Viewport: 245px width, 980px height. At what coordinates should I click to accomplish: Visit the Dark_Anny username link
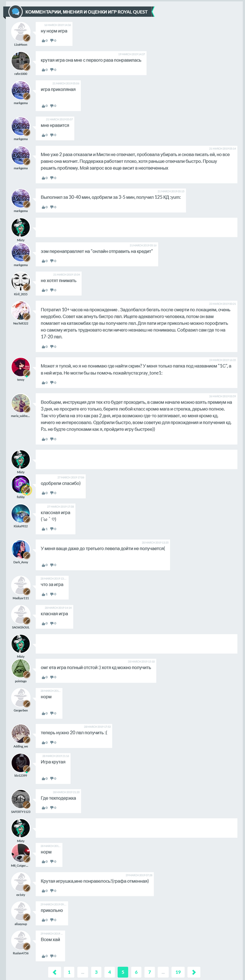[21, 562]
